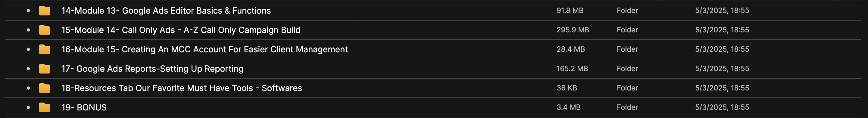Click the folder icon for 19- BONUS

point(45,107)
